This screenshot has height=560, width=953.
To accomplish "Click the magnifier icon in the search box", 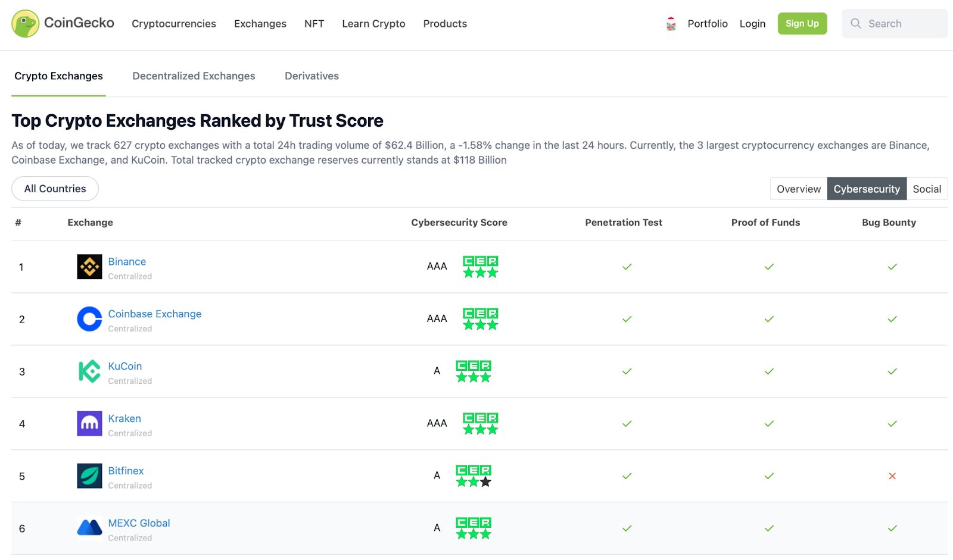I will 856,23.
